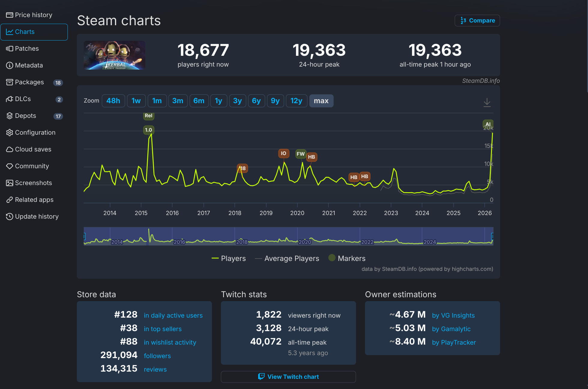Screen dimensions: 588x389
Task: Open Price history sidebar page
Action: 34,15
